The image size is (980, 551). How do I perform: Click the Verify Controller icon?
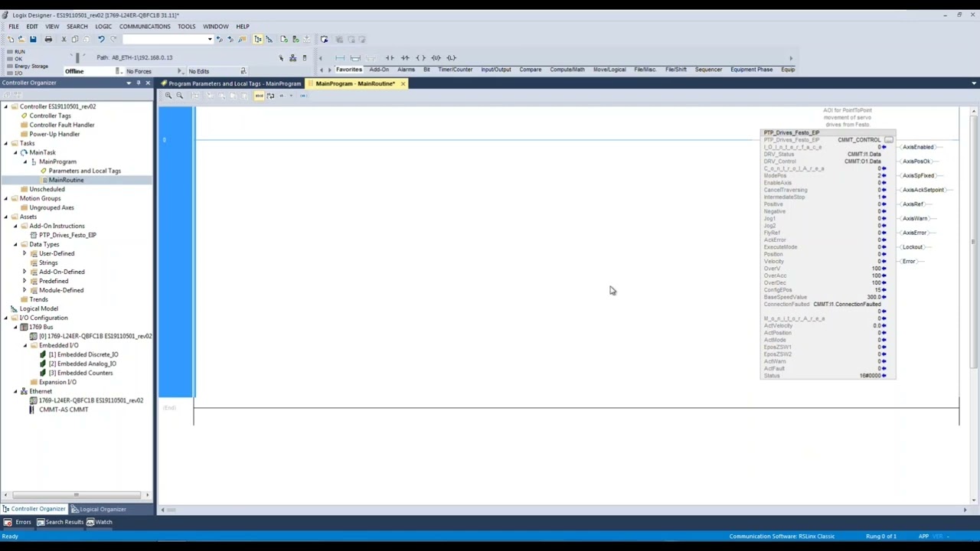click(x=295, y=39)
